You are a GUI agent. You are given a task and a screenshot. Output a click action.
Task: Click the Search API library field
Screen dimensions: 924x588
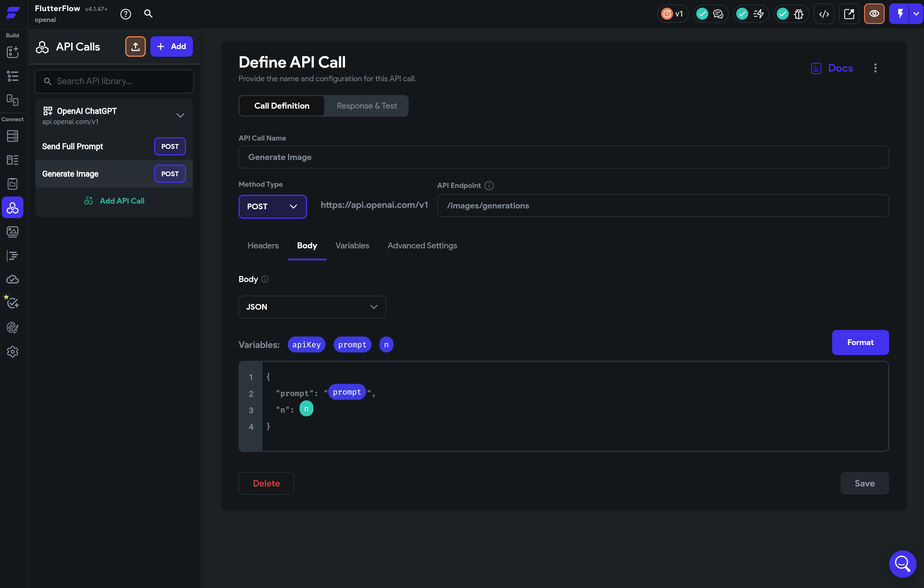(114, 81)
